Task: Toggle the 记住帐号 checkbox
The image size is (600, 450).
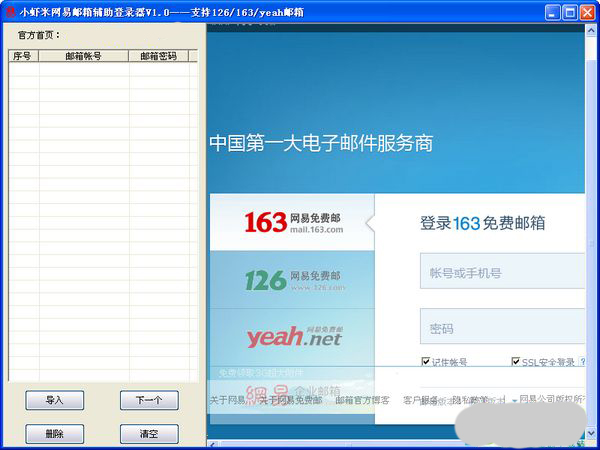Action: (426, 361)
